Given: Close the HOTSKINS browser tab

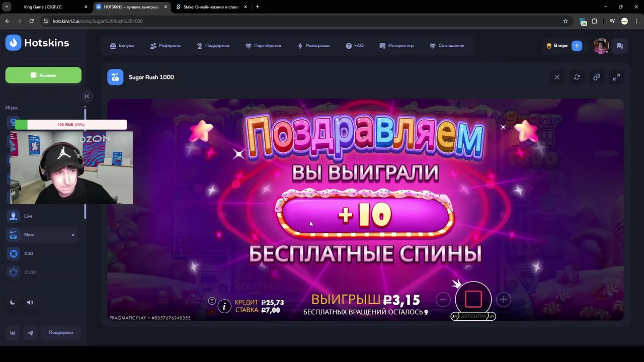Looking at the screenshot, I should (166, 7).
